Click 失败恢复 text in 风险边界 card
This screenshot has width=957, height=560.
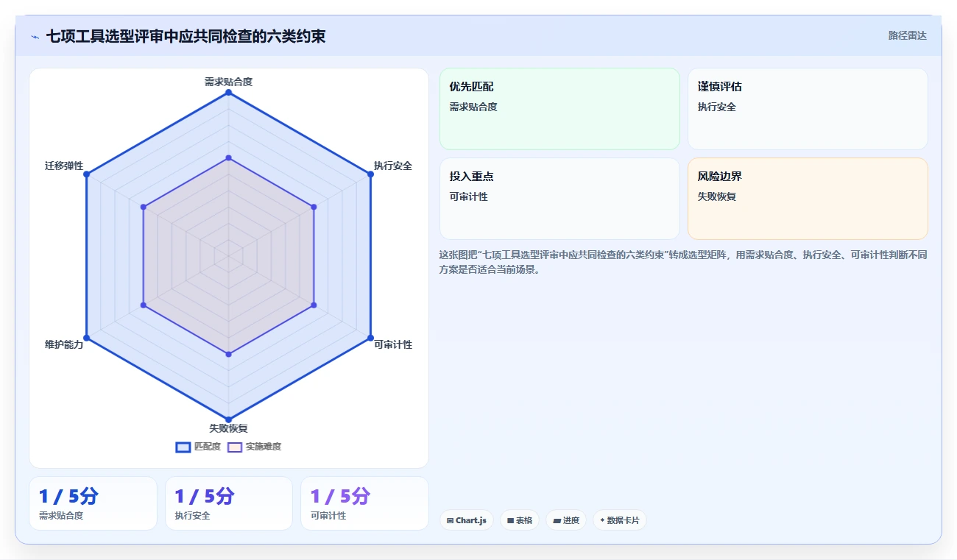(x=717, y=196)
